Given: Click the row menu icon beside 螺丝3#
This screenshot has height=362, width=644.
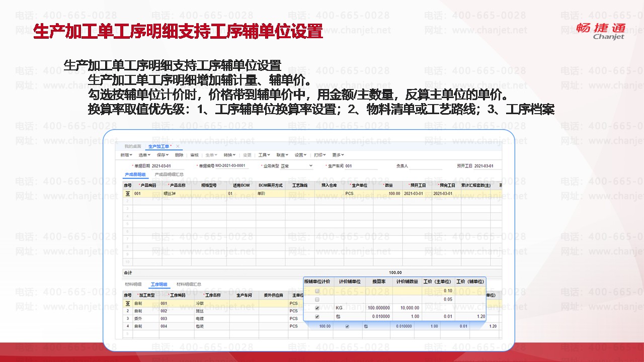Looking at the screenshot, I should pyautogui.click(x=128, y=193).
